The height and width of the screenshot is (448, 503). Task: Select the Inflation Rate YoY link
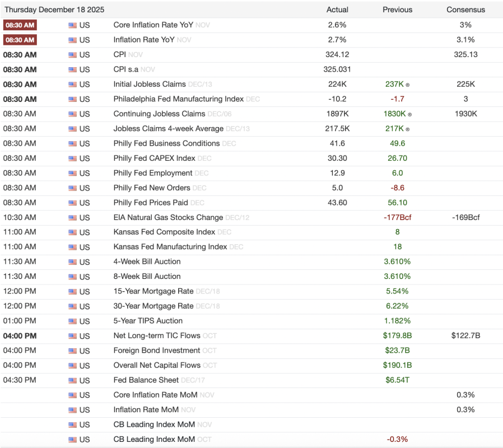click(144, 40)
